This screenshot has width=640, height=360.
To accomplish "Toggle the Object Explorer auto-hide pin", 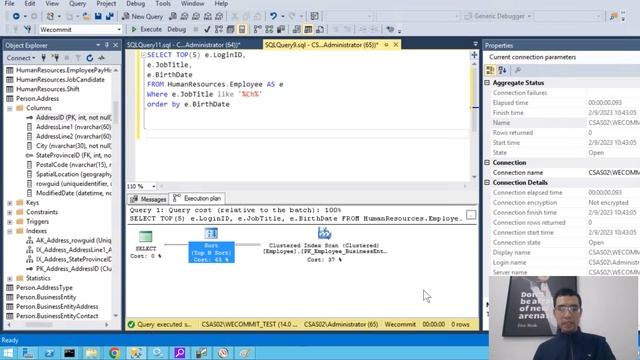I will 107,45.
